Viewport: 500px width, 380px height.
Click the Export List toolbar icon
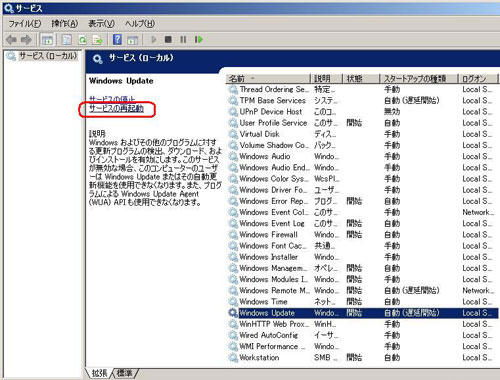pyautogui.click(x=98, y=40)
